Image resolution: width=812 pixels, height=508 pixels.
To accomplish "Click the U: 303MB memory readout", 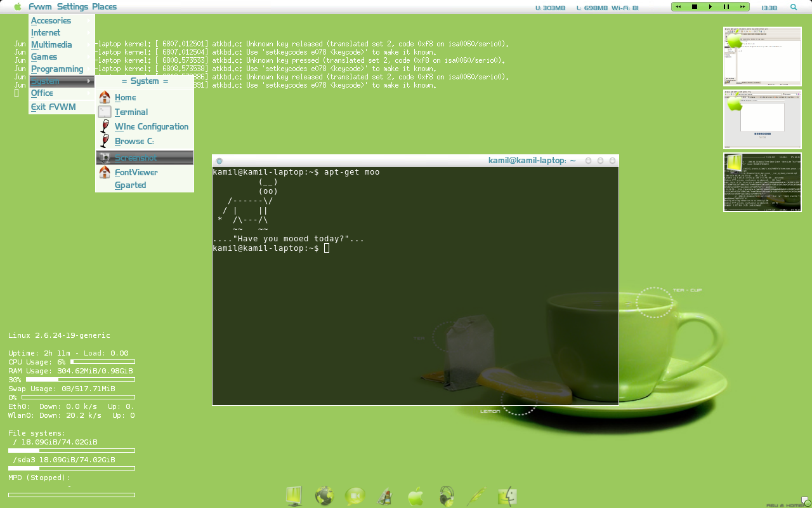I will click(550, 8).
